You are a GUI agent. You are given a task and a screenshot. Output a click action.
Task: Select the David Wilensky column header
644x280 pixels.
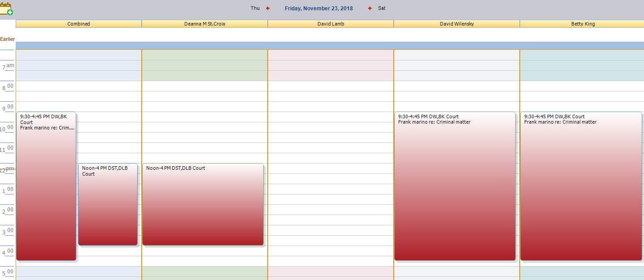457,23
